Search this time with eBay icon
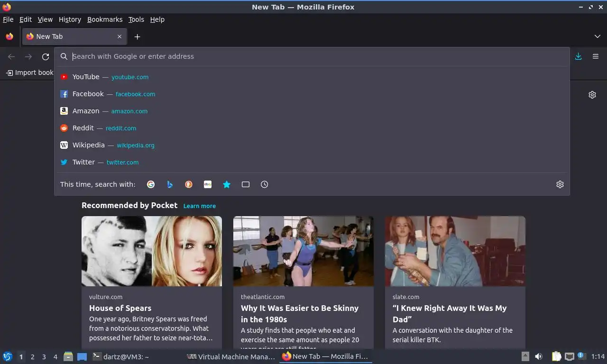This screenshot has height=364, width=607. [x=208, y=184]
